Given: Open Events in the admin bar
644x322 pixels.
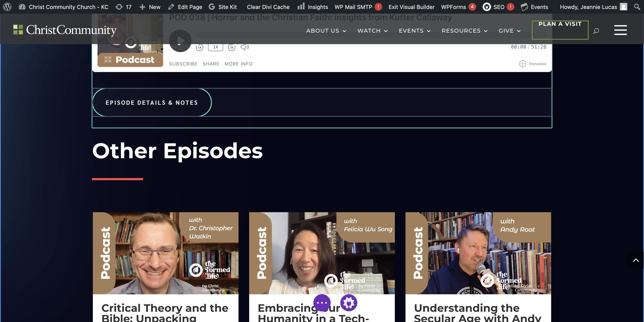Looking at the screenshot, I should tap(534, 7).
